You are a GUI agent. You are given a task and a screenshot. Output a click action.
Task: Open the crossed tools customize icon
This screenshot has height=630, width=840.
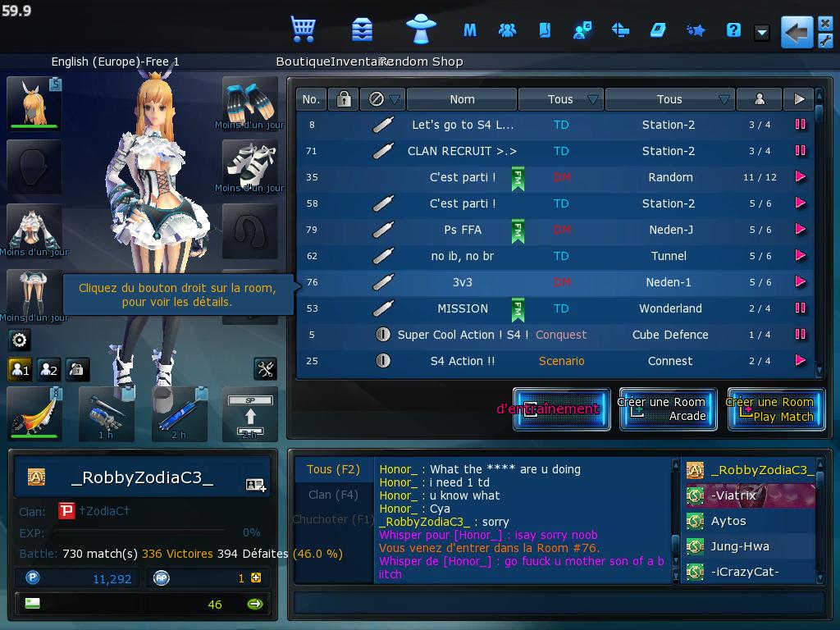pos(265,368)
